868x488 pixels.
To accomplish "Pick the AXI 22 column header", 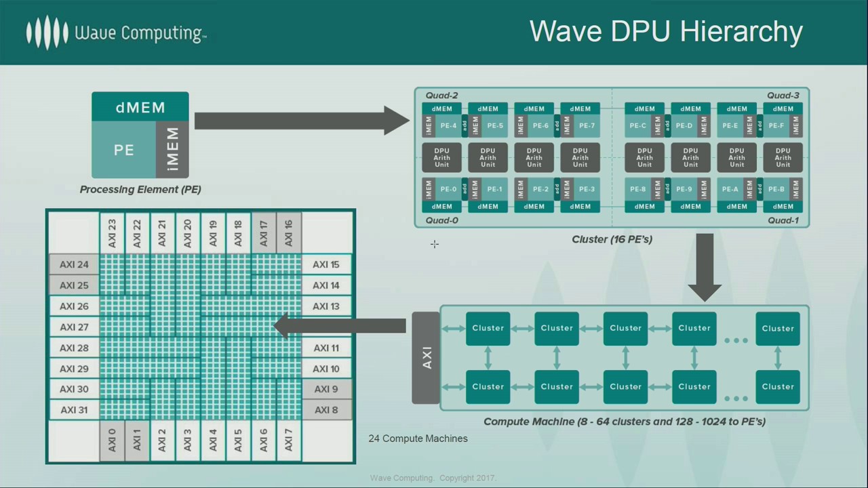I will [x=137, y=232].
